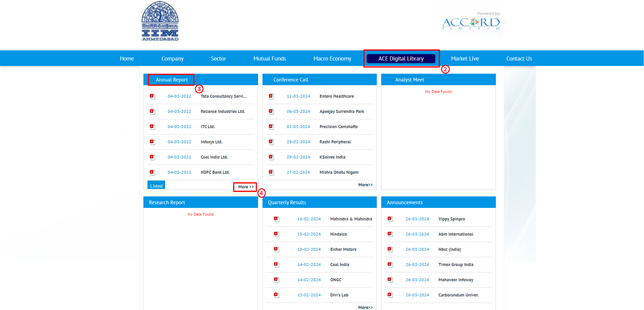Open Timex Group India announcement link
The height and width of the screenshot is (310, 644).
pos(456,265)
